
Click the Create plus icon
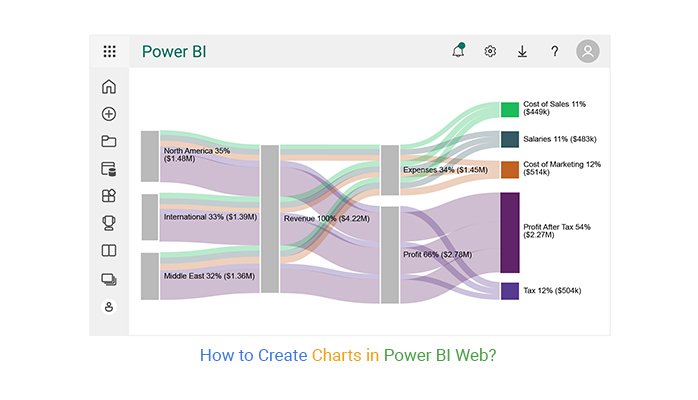[x=109, y=114]
